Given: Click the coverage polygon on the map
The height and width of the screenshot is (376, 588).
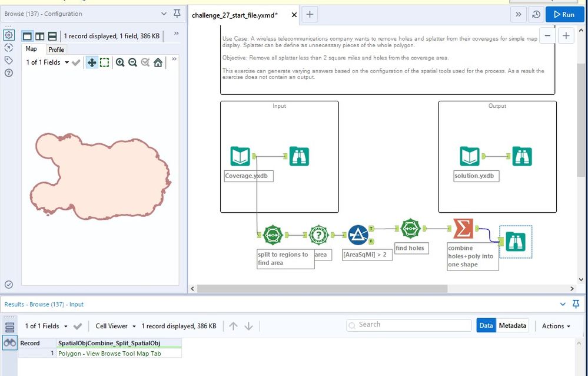Looking at the screenshot, I should click(101, 177).
